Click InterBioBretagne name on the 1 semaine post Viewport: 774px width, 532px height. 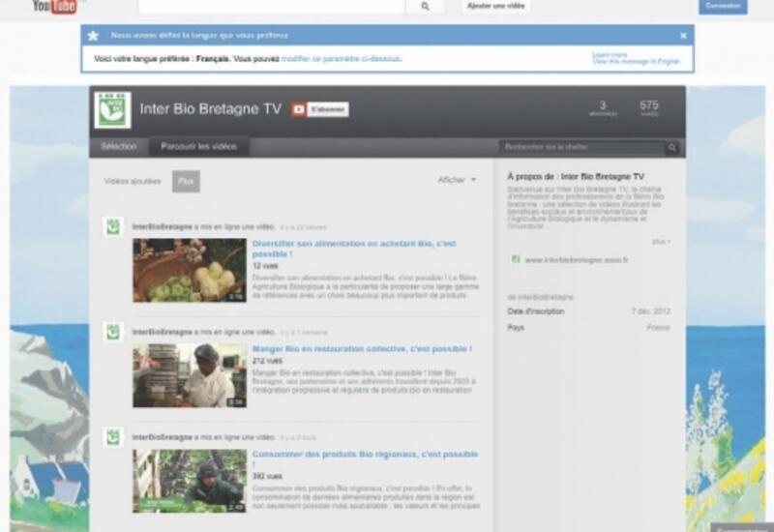162,332
